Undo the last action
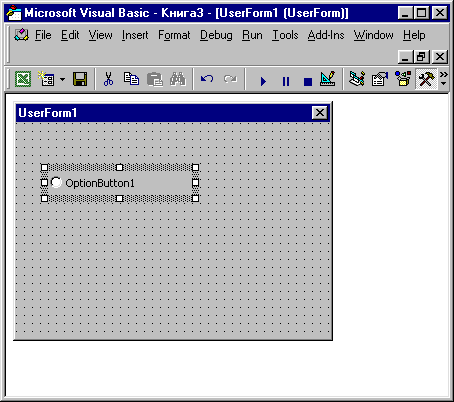The width and height of the screenshot is (454, 402). 207,79
